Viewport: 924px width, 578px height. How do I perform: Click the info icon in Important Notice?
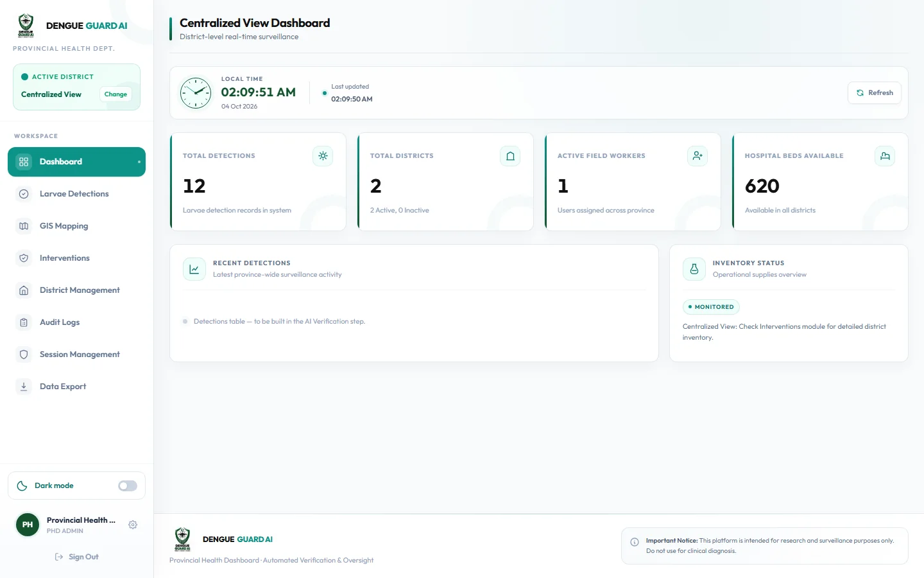635,542
